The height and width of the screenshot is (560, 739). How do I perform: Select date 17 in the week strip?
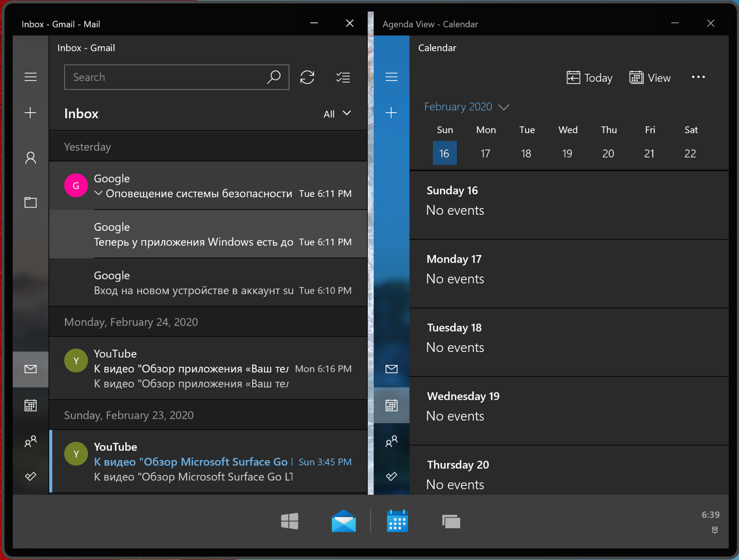(485, 153)
